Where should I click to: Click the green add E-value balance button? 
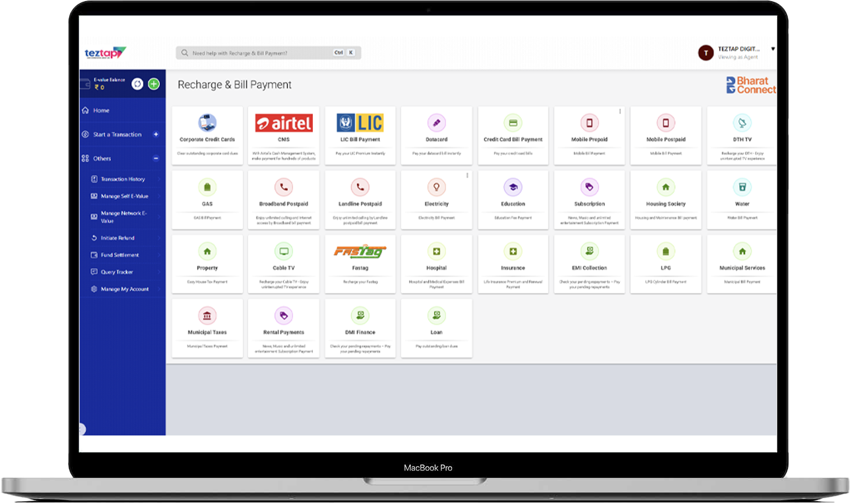(x=154, y=84)
